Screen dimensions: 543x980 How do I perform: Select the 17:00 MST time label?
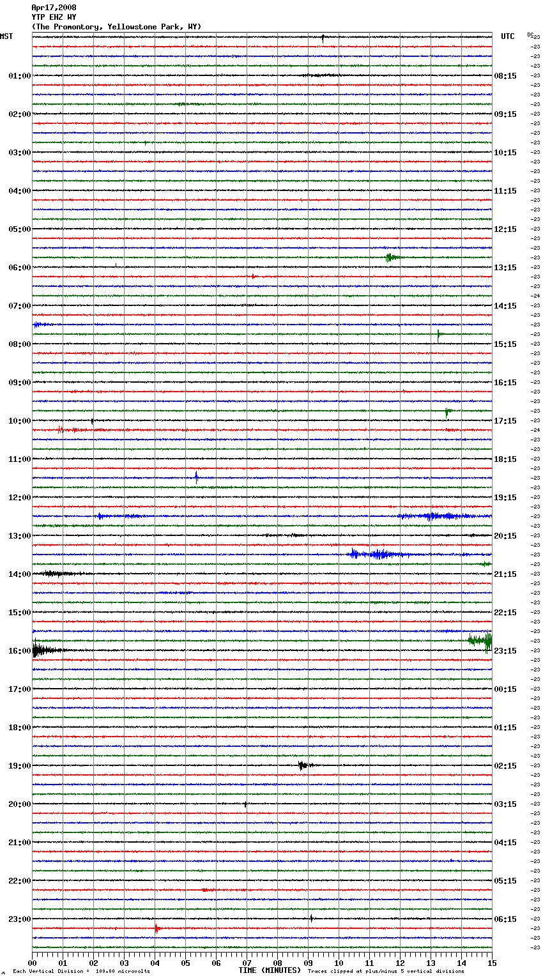coord(20,689)
